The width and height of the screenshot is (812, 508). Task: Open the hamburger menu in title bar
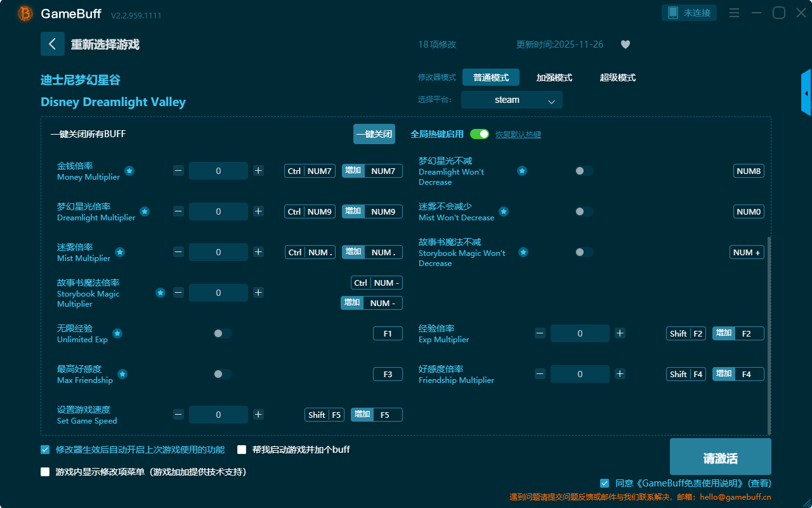tap(734, 13)
